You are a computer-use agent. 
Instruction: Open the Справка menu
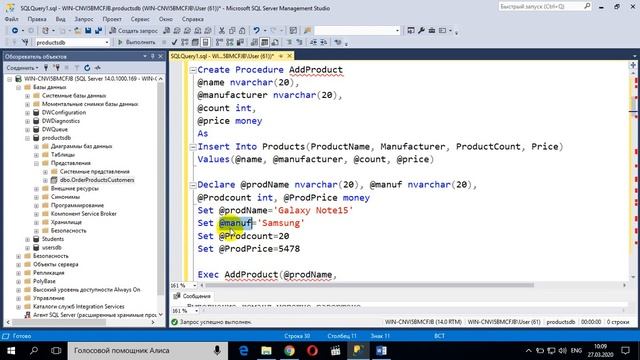(x=192, y=19)
